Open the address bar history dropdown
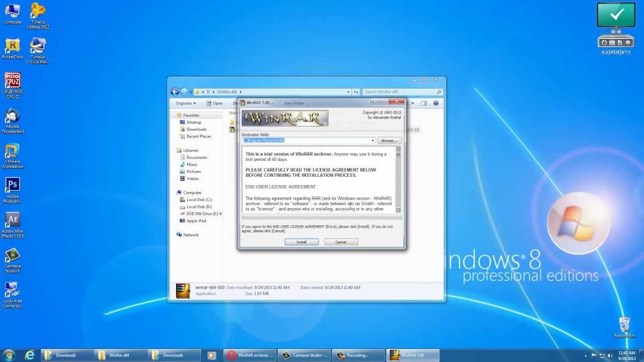Viewport: 644px width, 362px height. coord(348,92)
